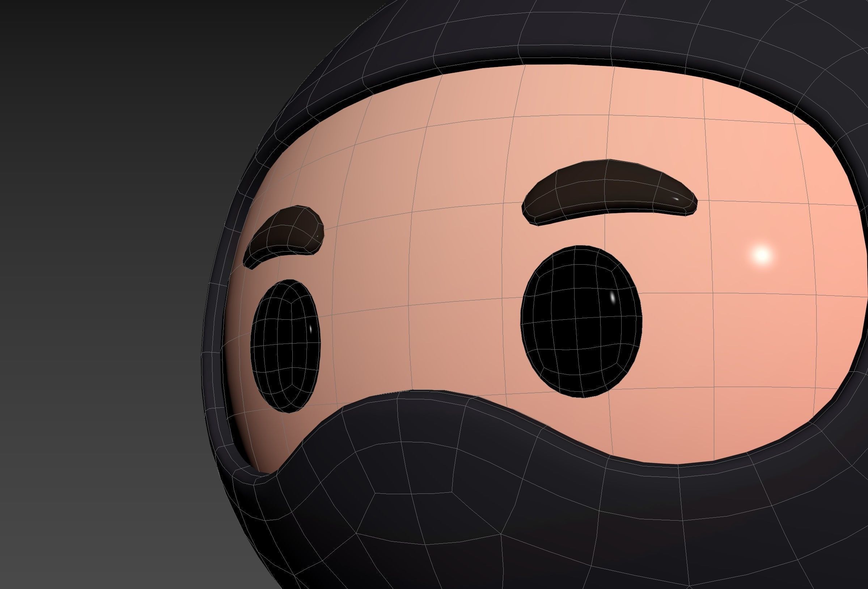
Task: Select the larger black eye mesh
Action: coord(581,321)
